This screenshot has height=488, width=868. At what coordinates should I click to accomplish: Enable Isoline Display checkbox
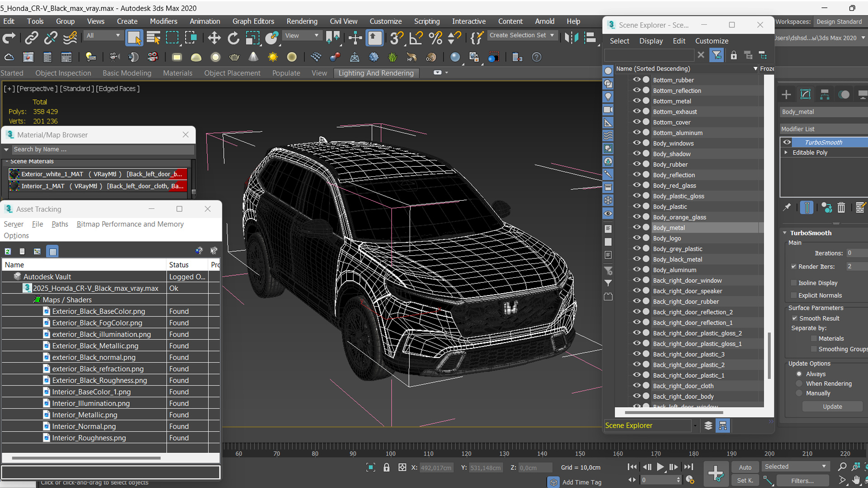tap(793, 283)
